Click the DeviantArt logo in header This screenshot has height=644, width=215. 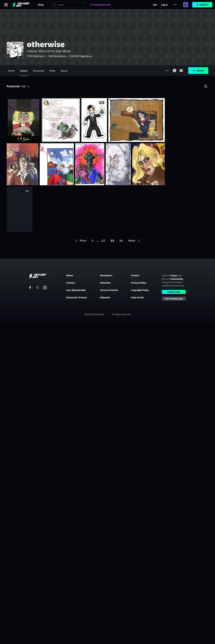(x=21, y=5)
